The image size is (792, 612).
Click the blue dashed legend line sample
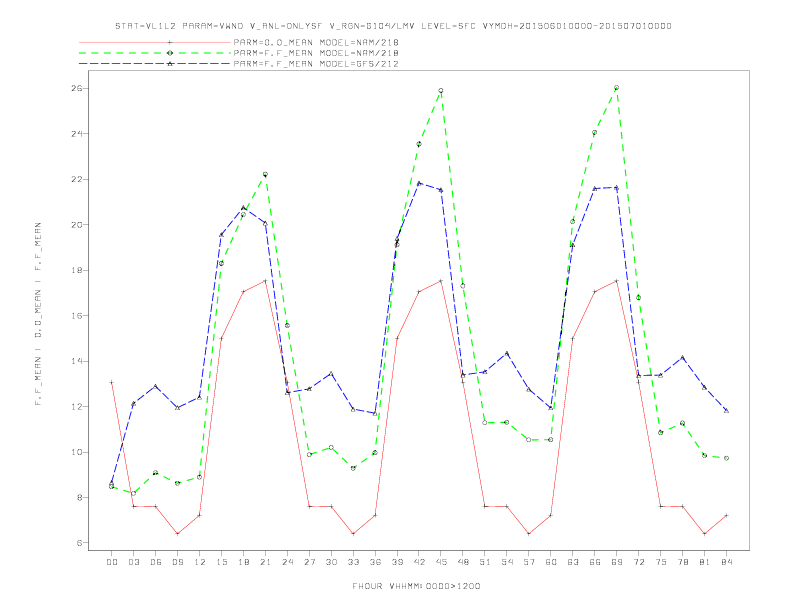(155, 64)
